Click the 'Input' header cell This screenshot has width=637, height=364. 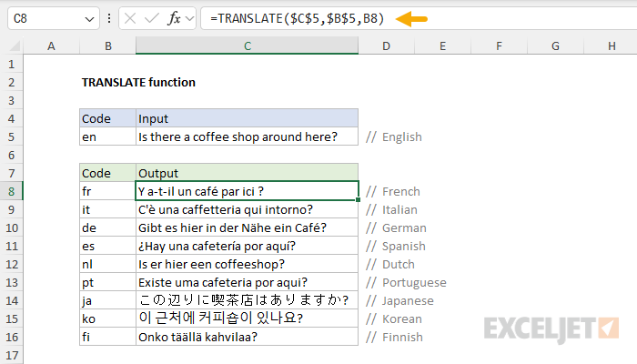coord(247,118)
